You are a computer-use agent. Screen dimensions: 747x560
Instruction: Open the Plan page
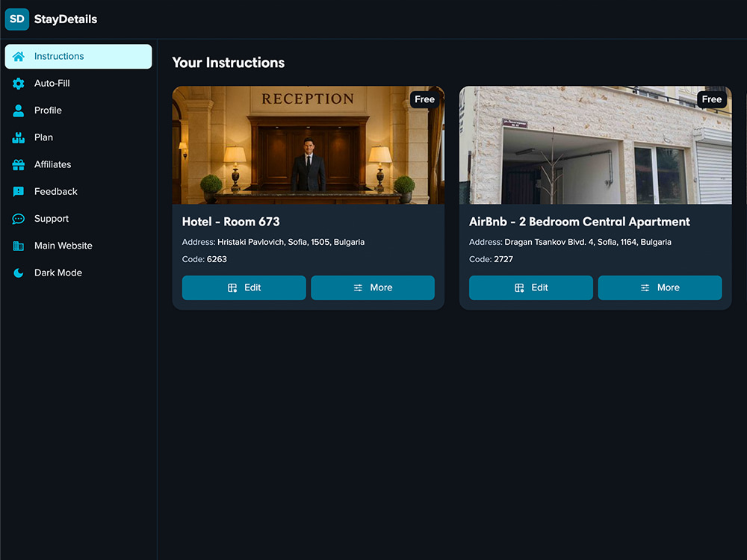[x=78, y=137]
